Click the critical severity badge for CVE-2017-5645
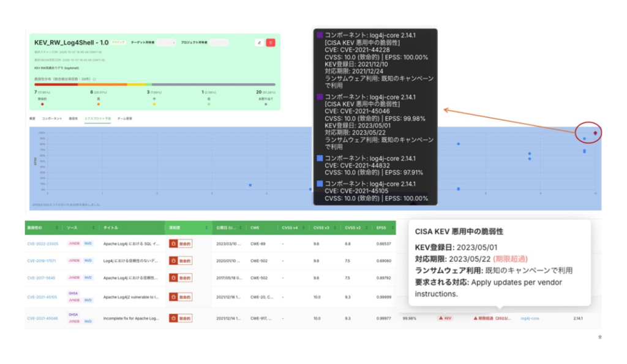 pyautogui.click(x=181, y=278)
